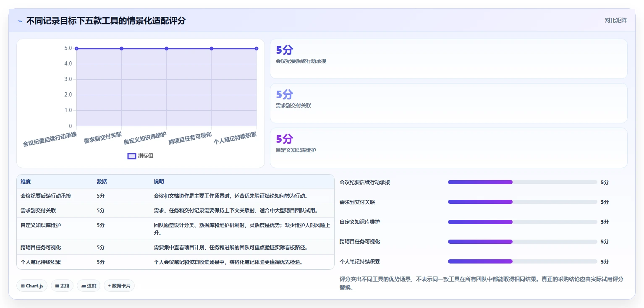This screenshot has width=644, height=308.
Task: Click the card title 不同记录目标下五款工具的情景化适配评分
Action: [x=106, y=21]
